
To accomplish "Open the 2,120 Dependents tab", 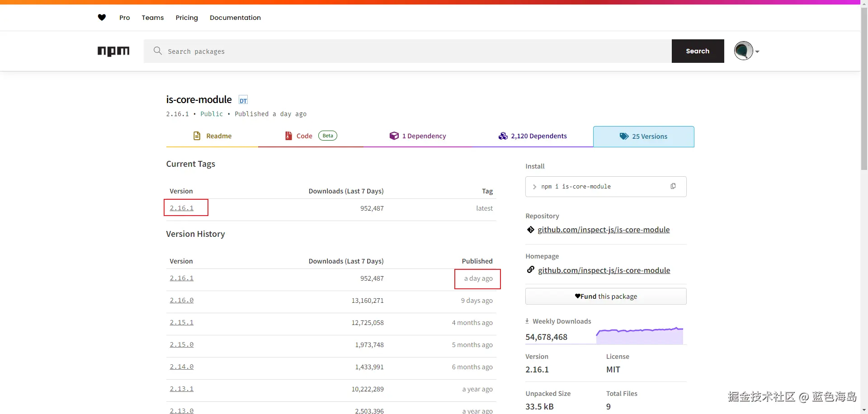I will coord(533,136).
